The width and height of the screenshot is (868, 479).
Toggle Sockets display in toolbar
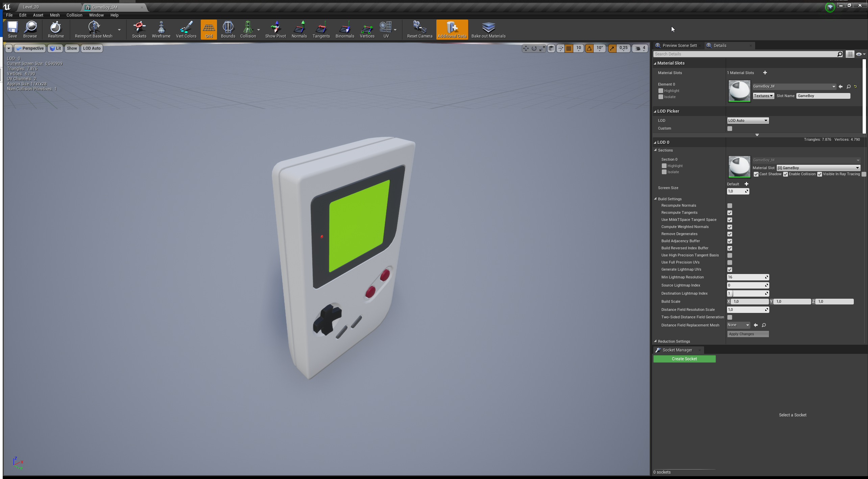139,29
